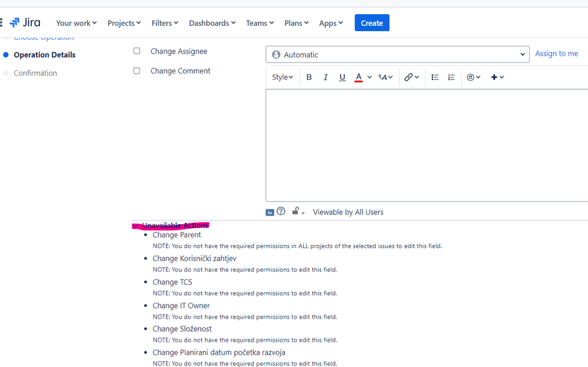Screen dimensions: 588x367
Task: Open the Filters menu
Action: pos(165,23)
